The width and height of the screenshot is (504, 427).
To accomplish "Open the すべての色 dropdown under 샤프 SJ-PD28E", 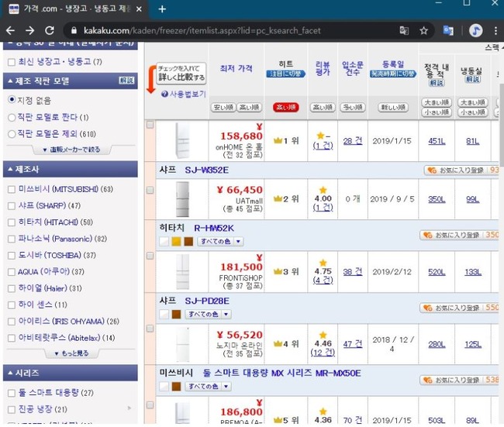I will (x=209, y=314).
